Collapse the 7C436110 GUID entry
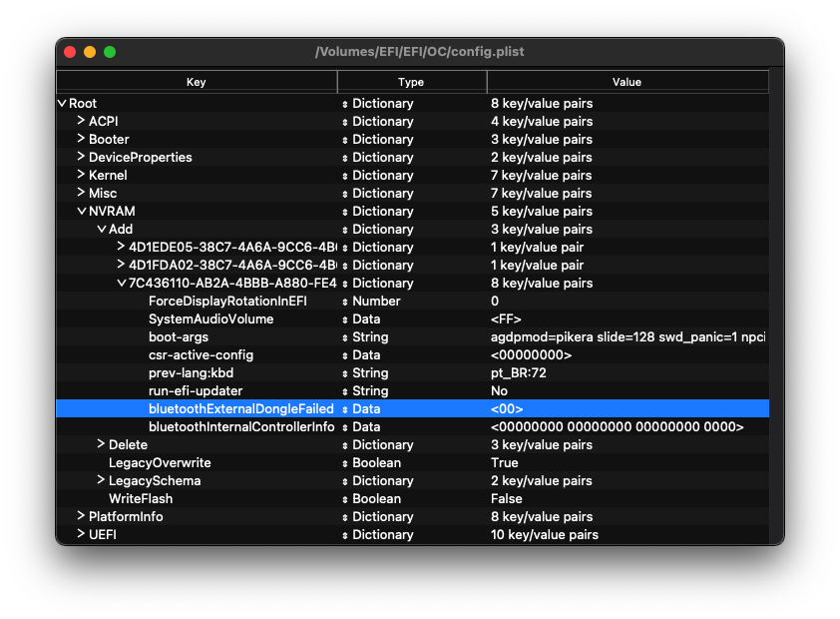 [121, 284]
